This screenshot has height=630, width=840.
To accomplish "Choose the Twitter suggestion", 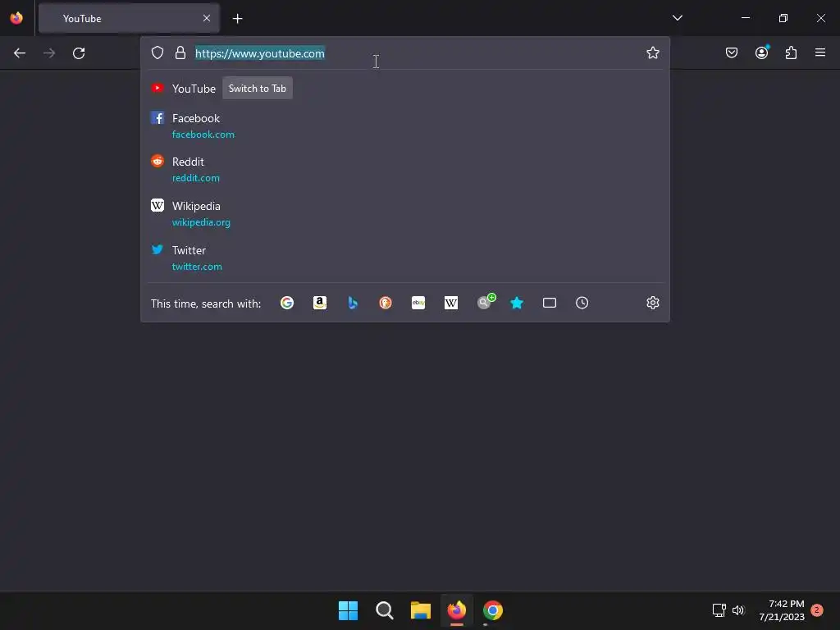I will 405,258.
